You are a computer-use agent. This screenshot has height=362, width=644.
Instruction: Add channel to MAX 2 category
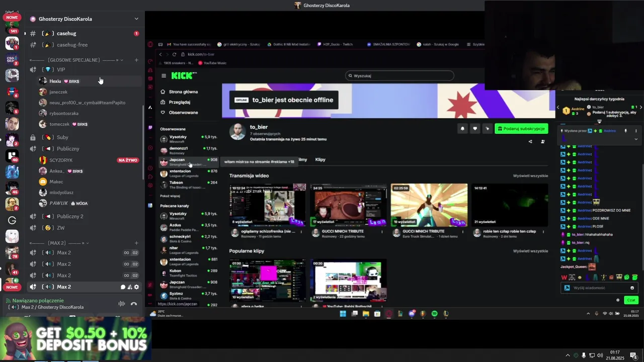tap(136, 243)
